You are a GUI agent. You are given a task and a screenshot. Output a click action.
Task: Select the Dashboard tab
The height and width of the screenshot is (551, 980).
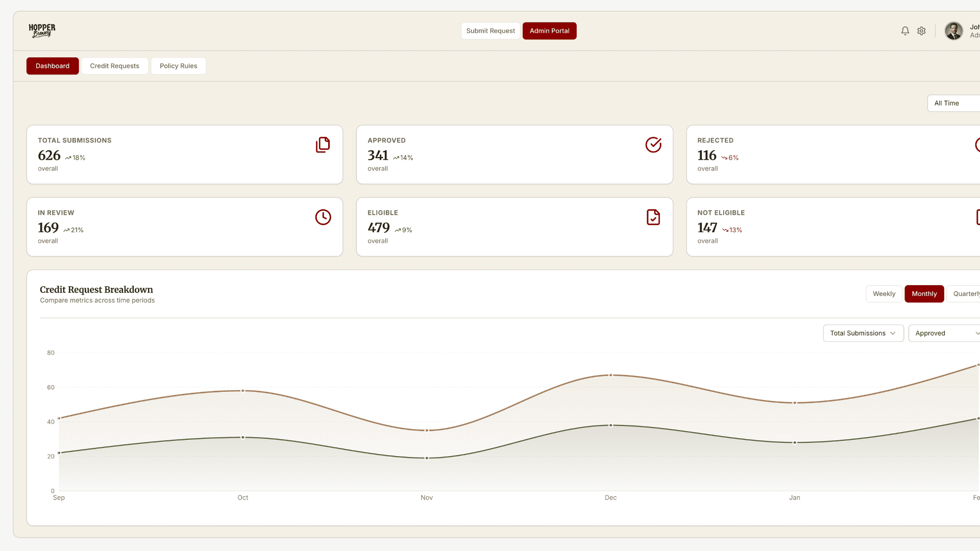click(x=53, y=66)
